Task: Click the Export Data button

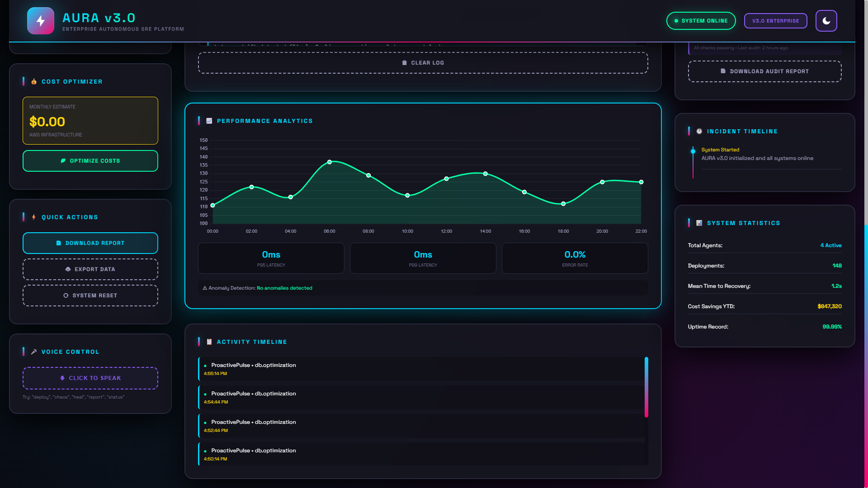Action: (x=90, y=269)
